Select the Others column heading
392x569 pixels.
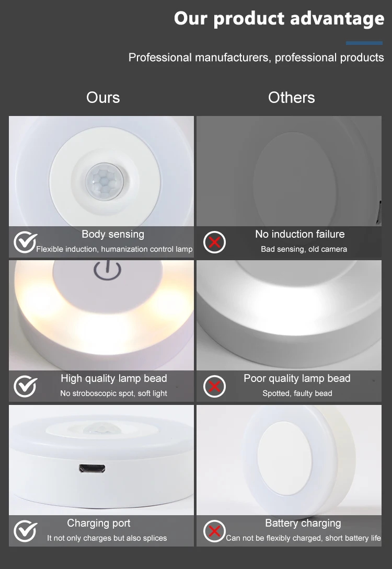[292, 98]
